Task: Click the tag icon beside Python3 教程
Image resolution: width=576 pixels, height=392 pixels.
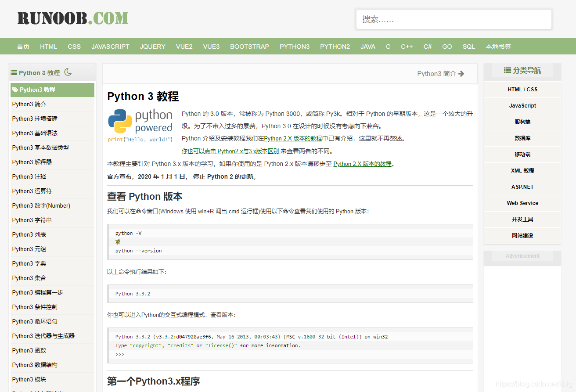Action: 15,90
